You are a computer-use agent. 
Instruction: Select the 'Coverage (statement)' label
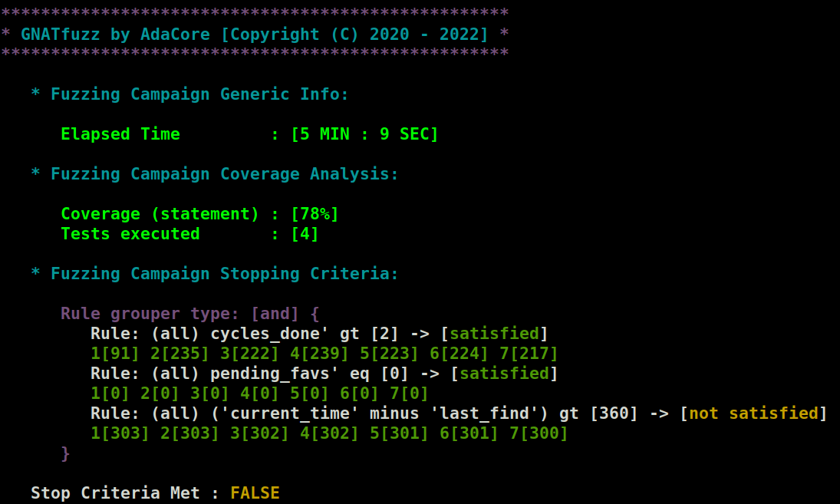160,214
